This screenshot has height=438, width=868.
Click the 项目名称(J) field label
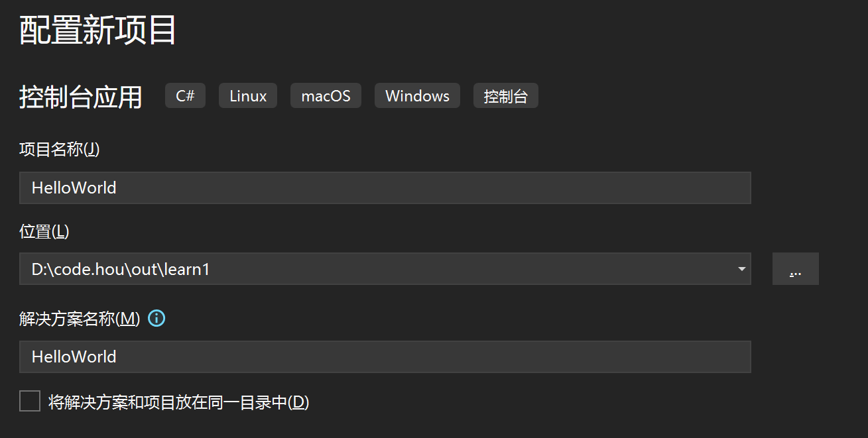[59, 150]
